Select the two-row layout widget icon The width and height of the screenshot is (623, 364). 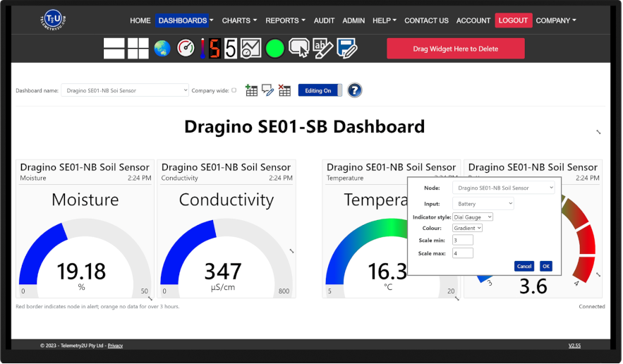114,49
